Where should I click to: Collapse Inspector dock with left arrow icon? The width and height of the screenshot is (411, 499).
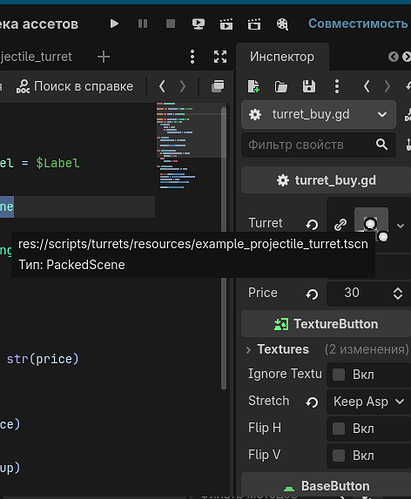(393, 57)
